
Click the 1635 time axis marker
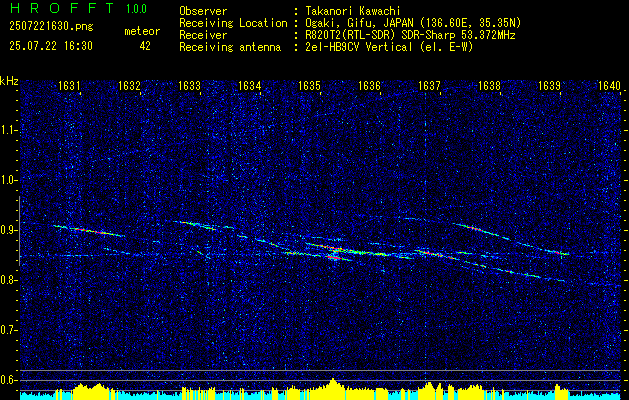click(309, 85)
